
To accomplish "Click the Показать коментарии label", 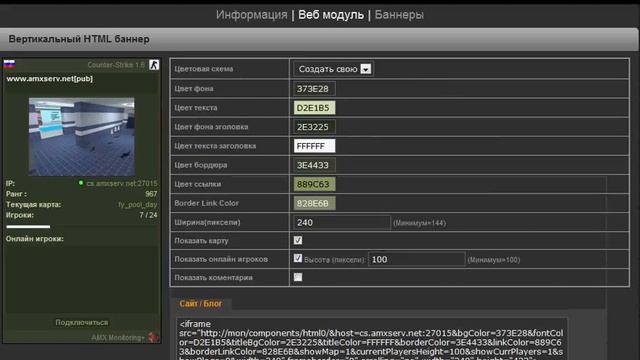I will (x=213, y=278).
